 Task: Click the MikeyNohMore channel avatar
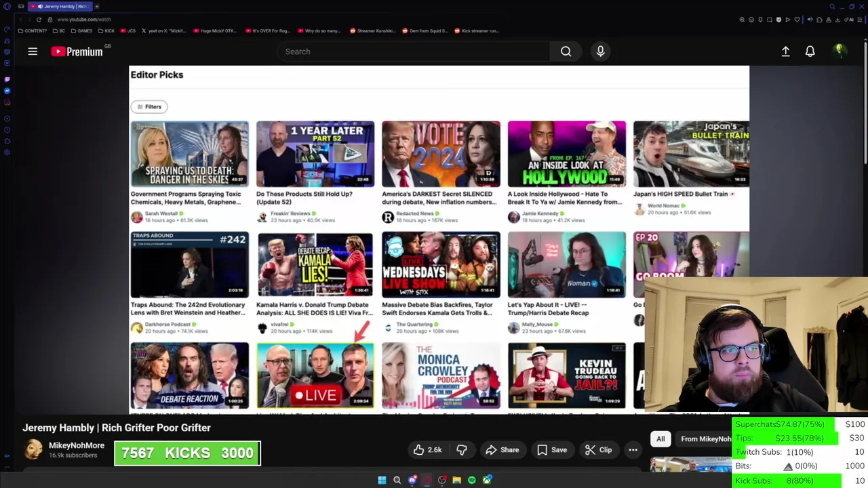tap(33, 449)
